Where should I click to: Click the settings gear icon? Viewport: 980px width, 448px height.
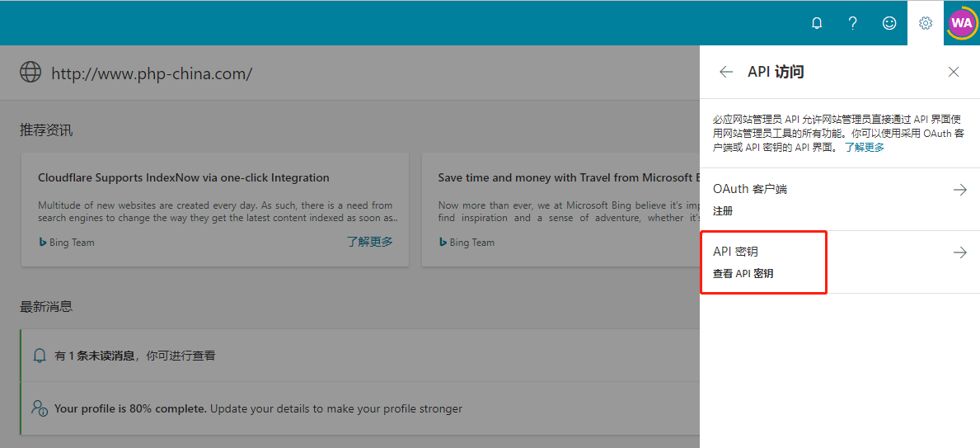(926, 23)
